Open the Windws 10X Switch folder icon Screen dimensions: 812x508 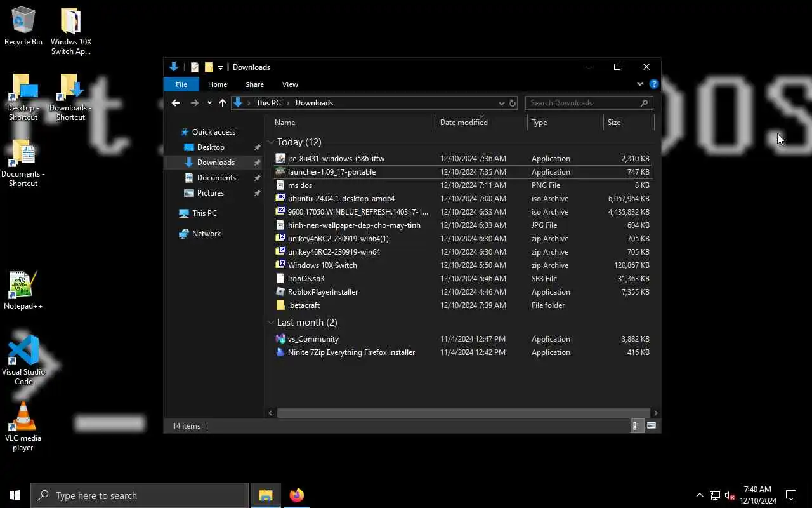[x=71, y=31]
